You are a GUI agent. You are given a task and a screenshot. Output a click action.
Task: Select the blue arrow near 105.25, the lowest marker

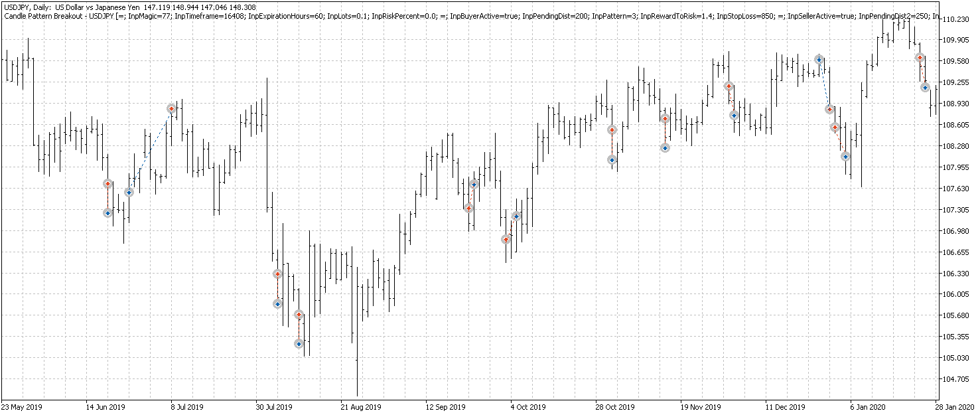(x=299, y=343)
